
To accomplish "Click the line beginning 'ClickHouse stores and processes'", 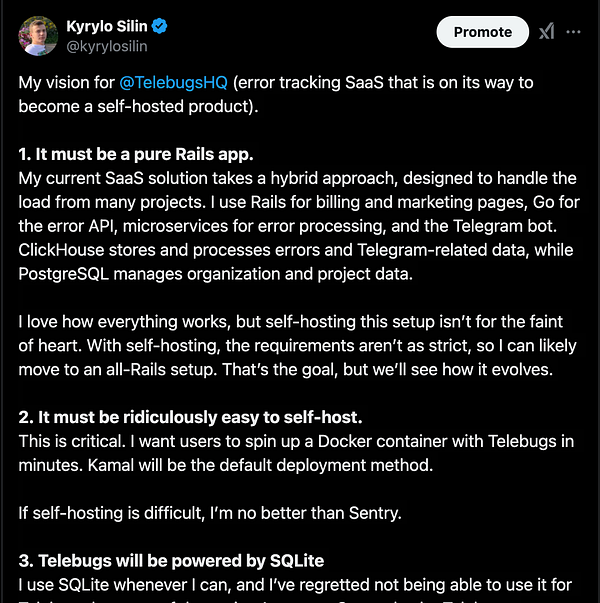I will coord(296,250).
